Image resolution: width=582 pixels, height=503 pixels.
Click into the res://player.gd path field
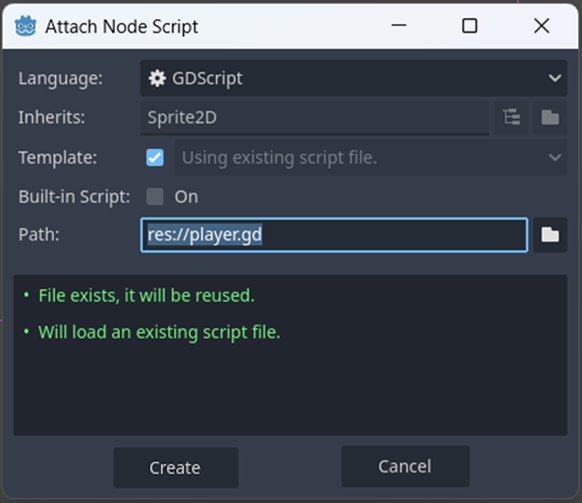(x=334, y=235)
